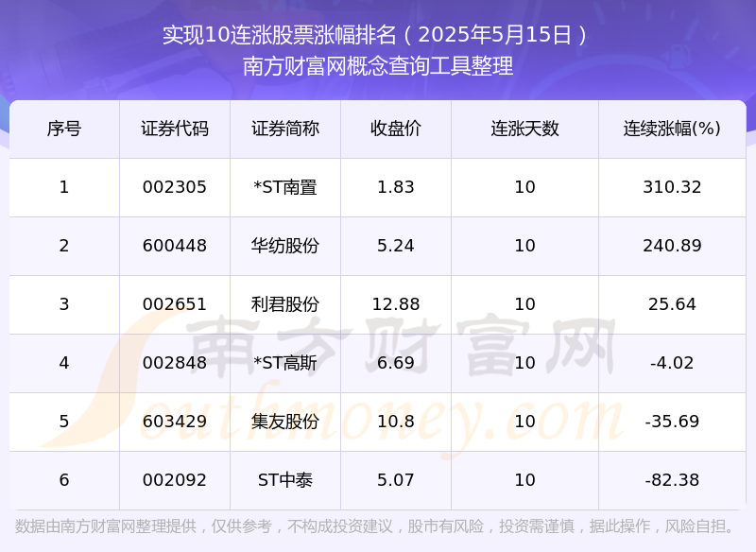Click closing price 5.07
The height and width of the screenshot is (552, 756).
click(x=396, y=480)
